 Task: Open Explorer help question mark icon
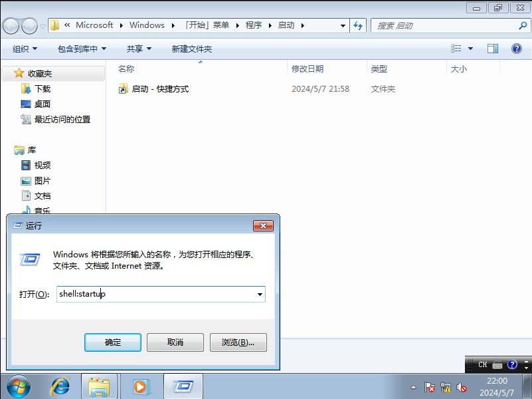pos(517,49)
